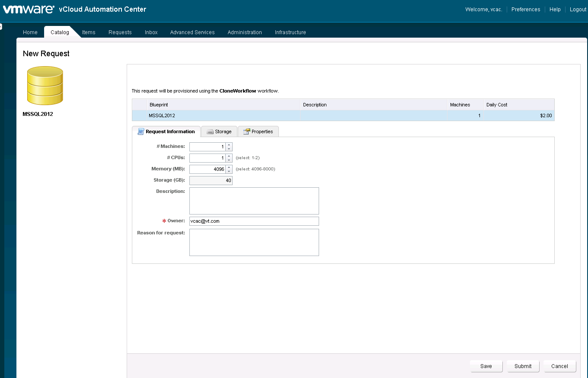Screen dimensions: 588x378
Task: Open the Home tab
Action: (x=30, y=32)
